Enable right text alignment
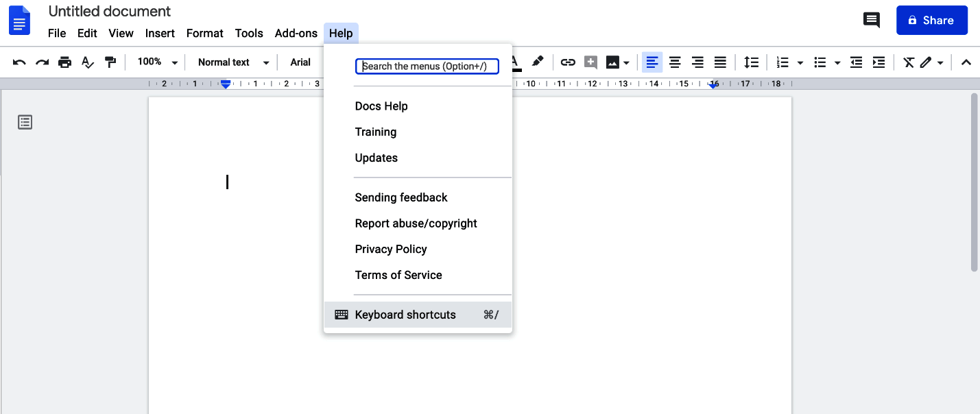 pos(697,62)
